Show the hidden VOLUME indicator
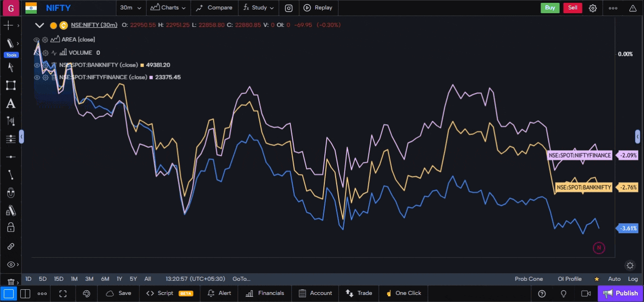The width and height of the screenshot is (644, 302). click(x=36, y=52)
